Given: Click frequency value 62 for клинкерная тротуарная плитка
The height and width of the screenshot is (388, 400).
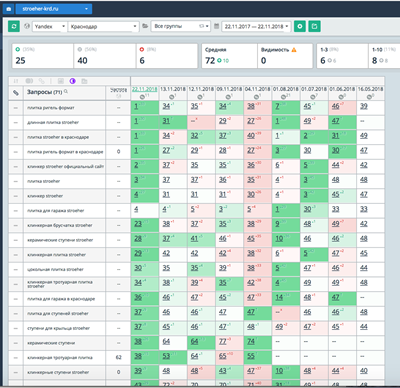Looking at the screenshot, I should tap(118, 357).
